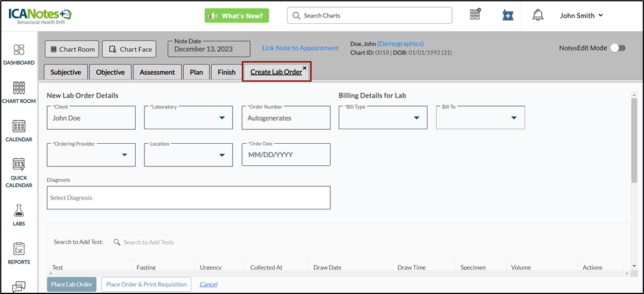Open the Calendar sidebar icon

[x=19, y=128]
